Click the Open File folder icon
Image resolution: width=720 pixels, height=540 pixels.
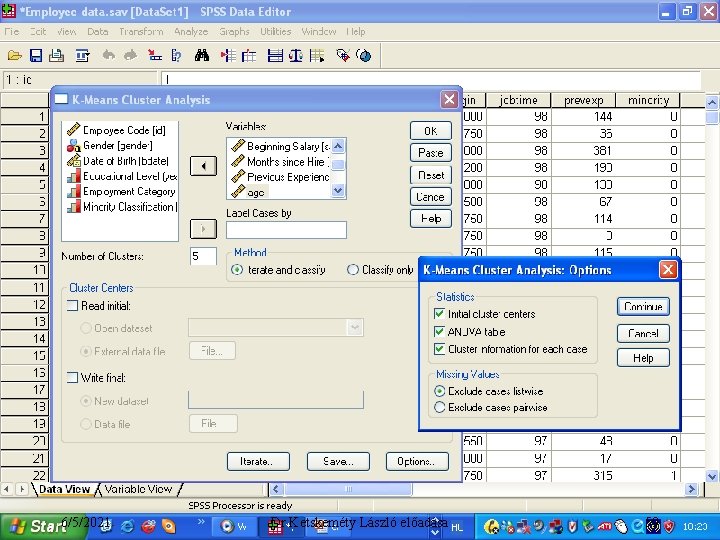click(x=14, y=56)
